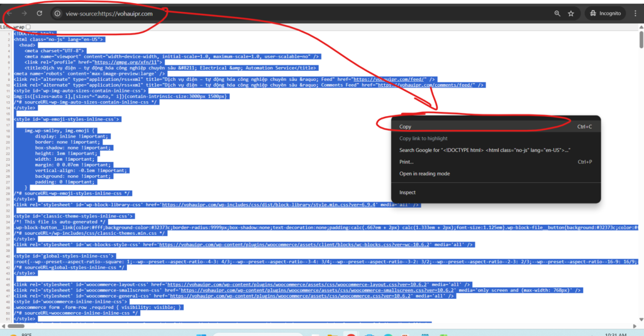Select Copy from the context menu
The height and width of the screenshot is (336, 644).
pos(406,126)
